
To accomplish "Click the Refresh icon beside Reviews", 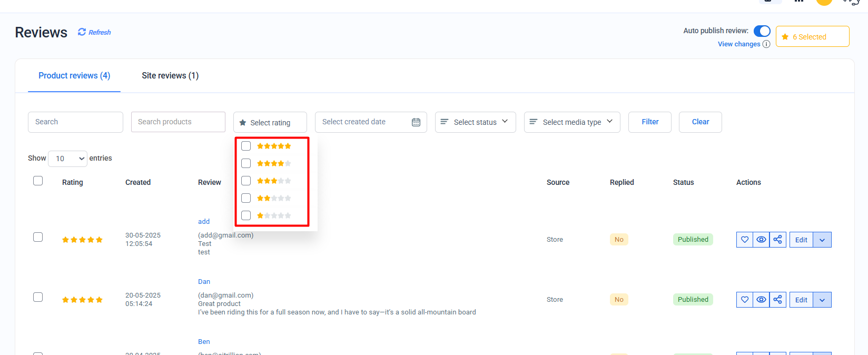I will pos(82,32).
